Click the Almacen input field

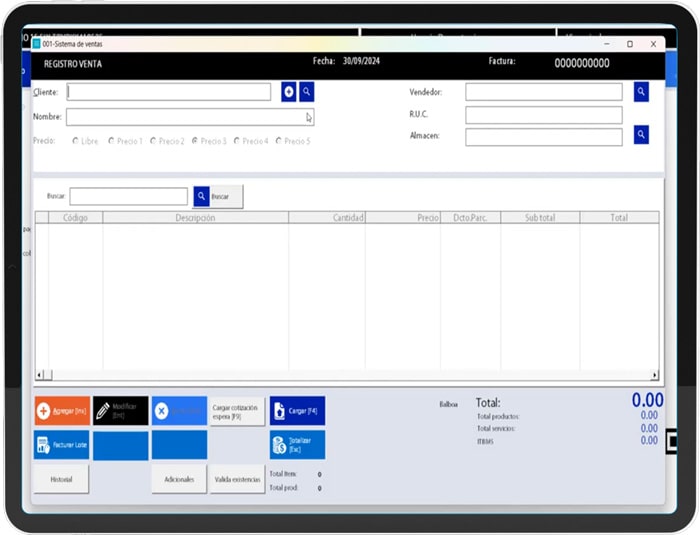coord(544,137)
